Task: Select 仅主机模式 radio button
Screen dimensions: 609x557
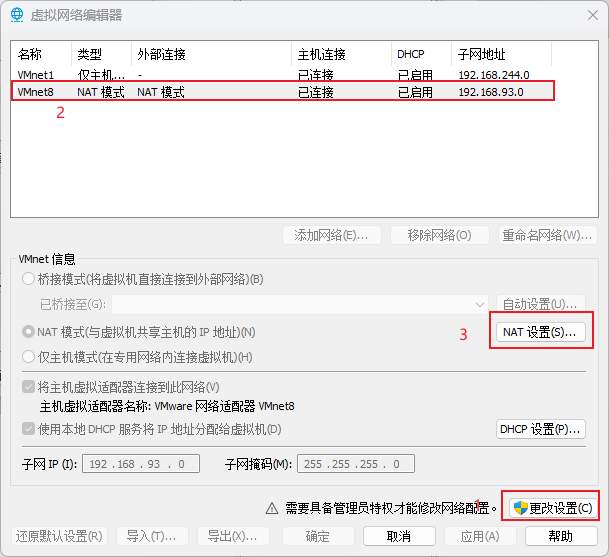Action: (28, 357)
